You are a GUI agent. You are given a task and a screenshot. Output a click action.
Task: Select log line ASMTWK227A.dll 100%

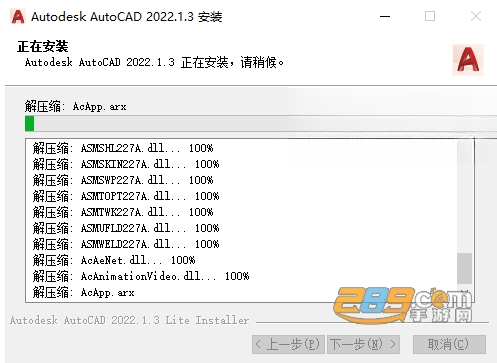123,212
